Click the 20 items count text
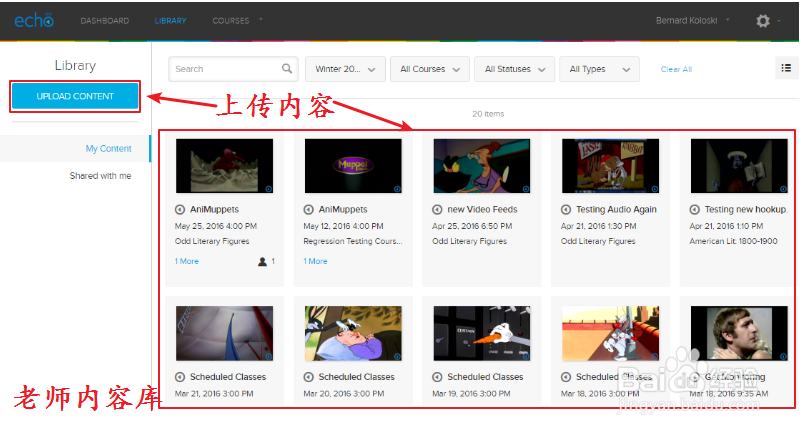Screen dimensions: 804x433 point(488,114)
